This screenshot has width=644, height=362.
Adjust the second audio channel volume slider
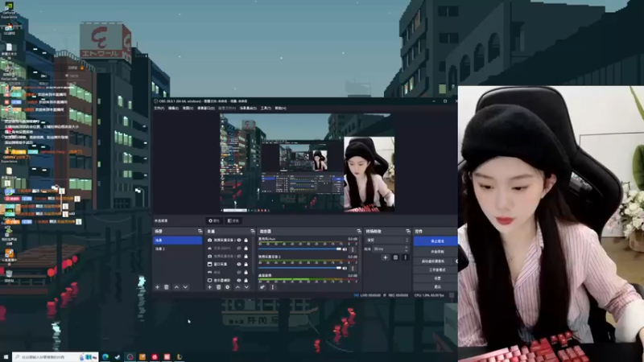tap(299, 268)
